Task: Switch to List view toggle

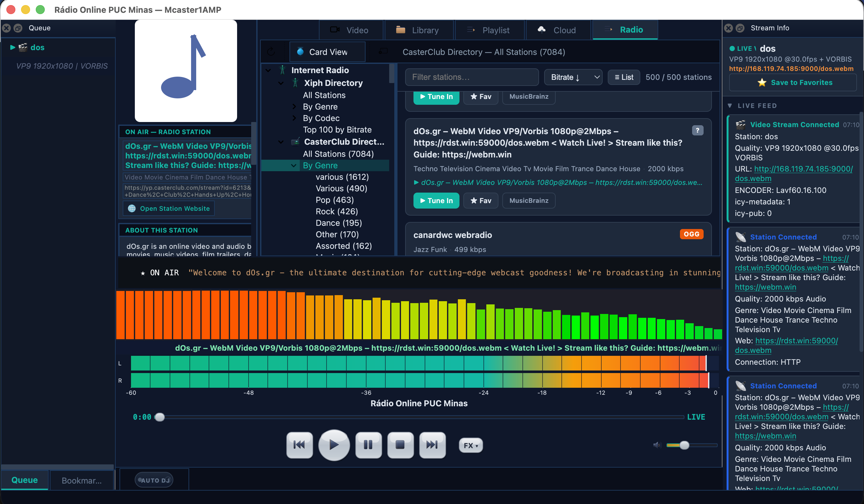Action: point(624,77)
